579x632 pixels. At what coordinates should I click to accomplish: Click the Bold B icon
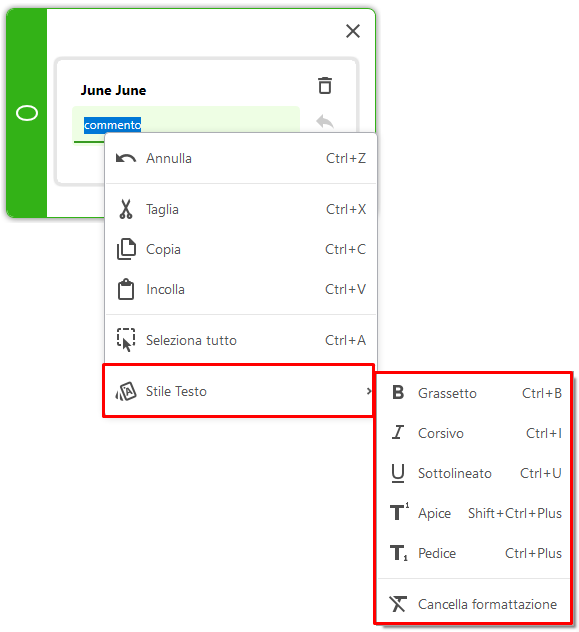click(x=398, y=392)
